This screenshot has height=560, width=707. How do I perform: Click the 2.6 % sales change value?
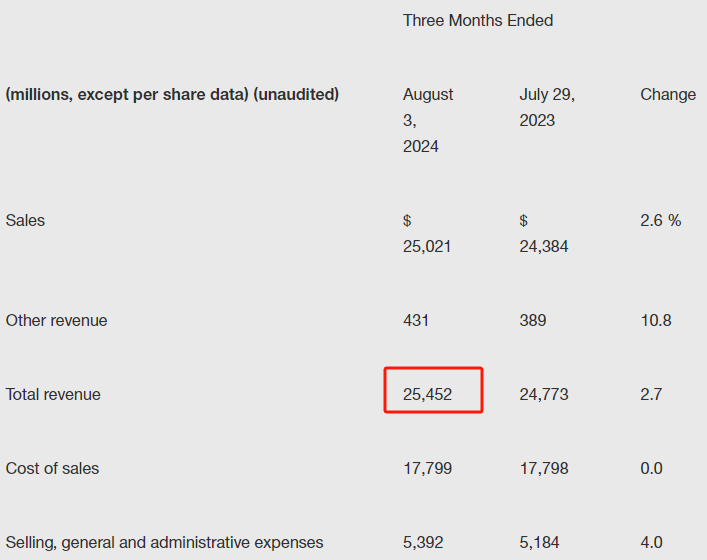click(661, 220)
